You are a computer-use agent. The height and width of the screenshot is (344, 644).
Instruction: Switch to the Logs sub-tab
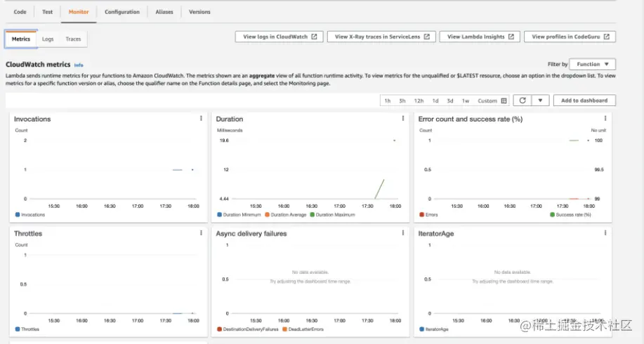48,39
